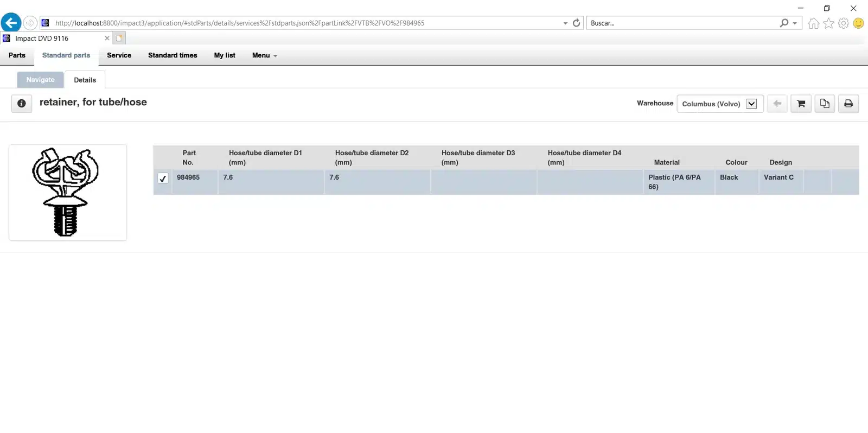868x433 pixels.
Task: Expand the Menu dropdown in navigation bar
Action: point(264,55)
